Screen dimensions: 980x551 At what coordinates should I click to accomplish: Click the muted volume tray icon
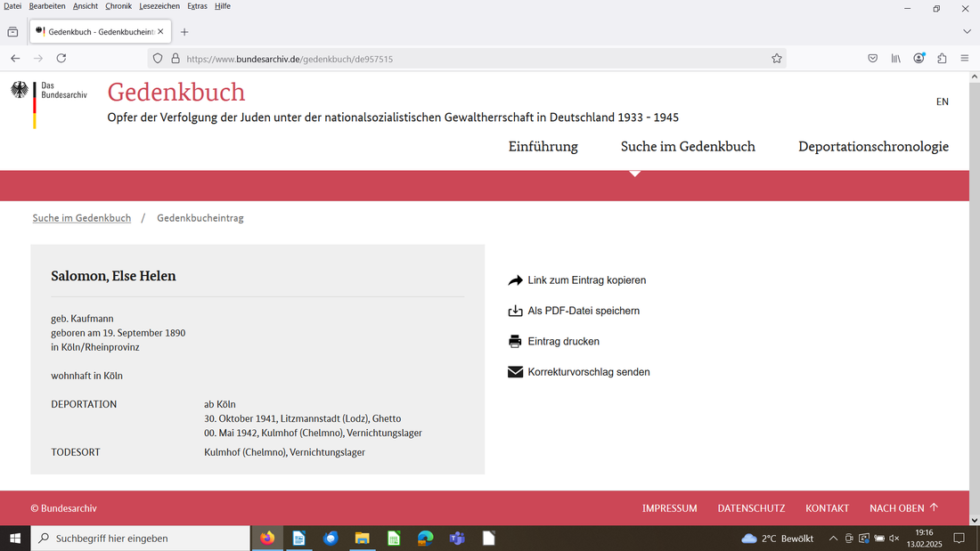pyautogui.click(x=894, y=538)
